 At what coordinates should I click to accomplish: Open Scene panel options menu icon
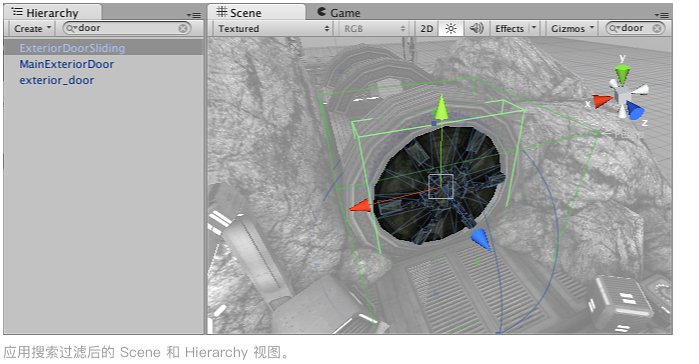[x=662, y=15]
